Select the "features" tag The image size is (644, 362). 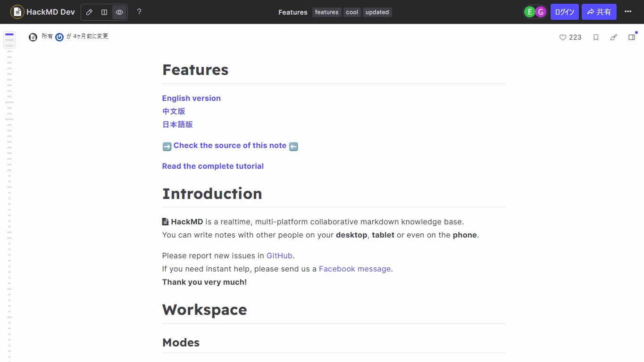point(327,12)
